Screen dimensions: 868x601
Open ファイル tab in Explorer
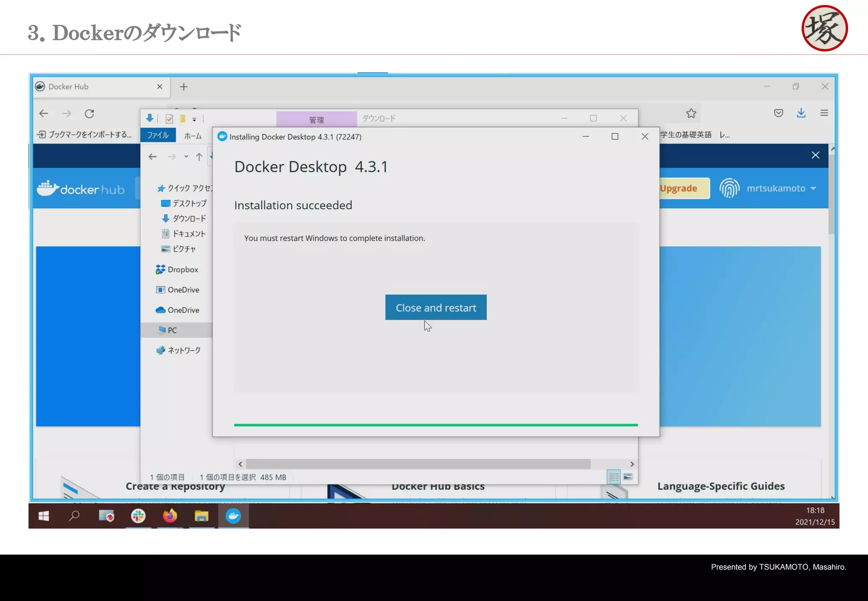[x=158, y=135]
